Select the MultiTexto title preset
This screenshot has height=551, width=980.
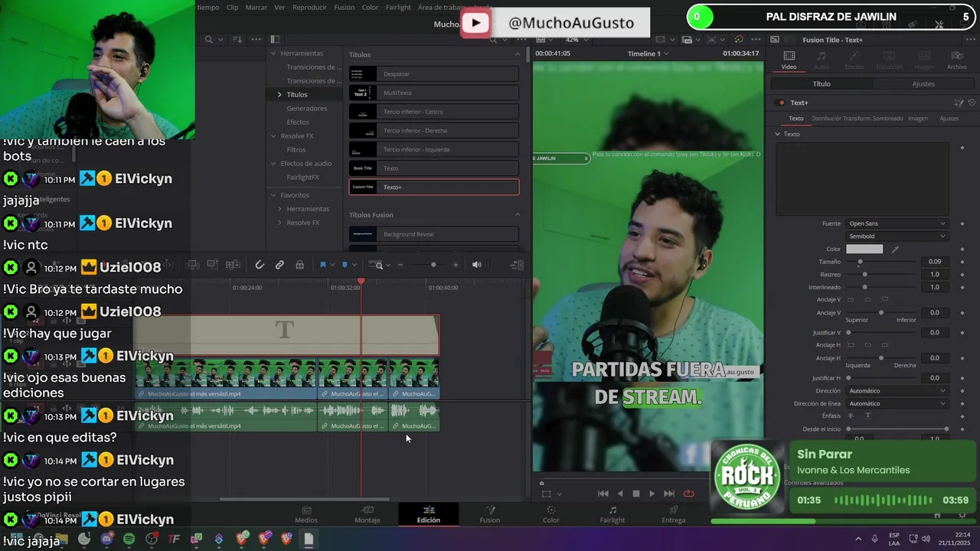click(434, 93)
